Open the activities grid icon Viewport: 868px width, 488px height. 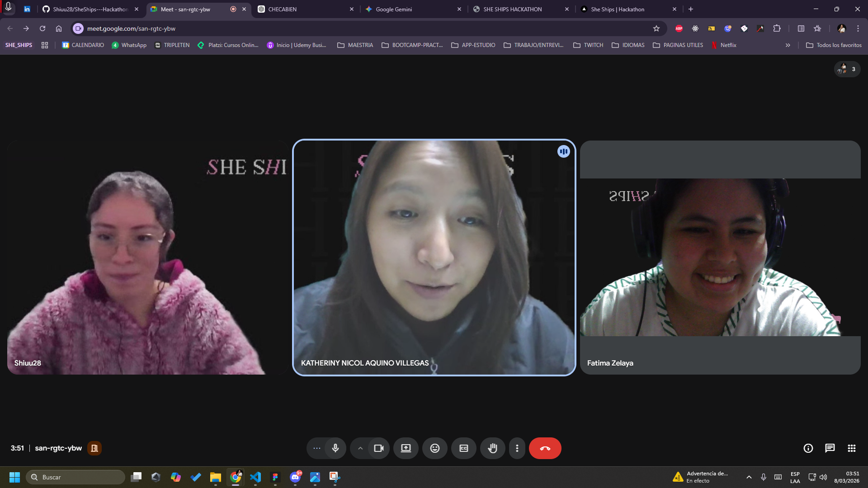pyautogui.click(x=851, y=448)
